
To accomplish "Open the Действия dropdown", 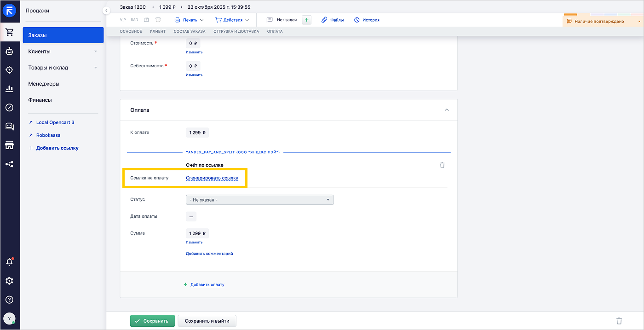I will pyautogui.click(x=232, y=20).
